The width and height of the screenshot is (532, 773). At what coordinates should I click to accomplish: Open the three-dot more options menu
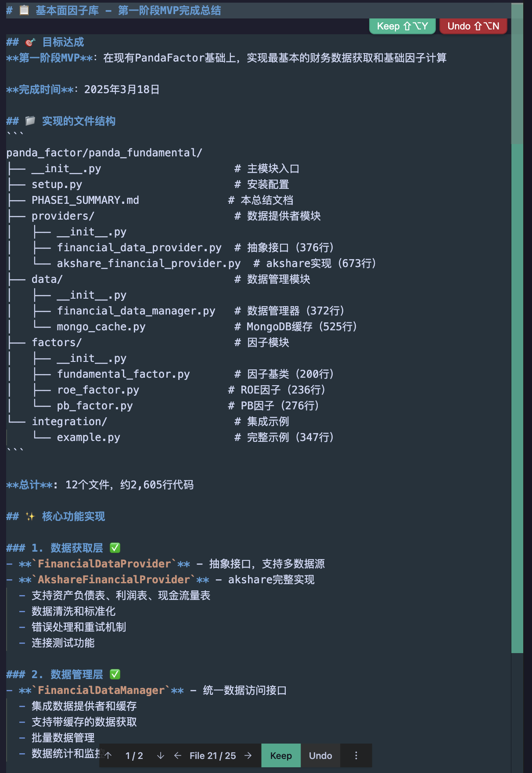[356, 755]
